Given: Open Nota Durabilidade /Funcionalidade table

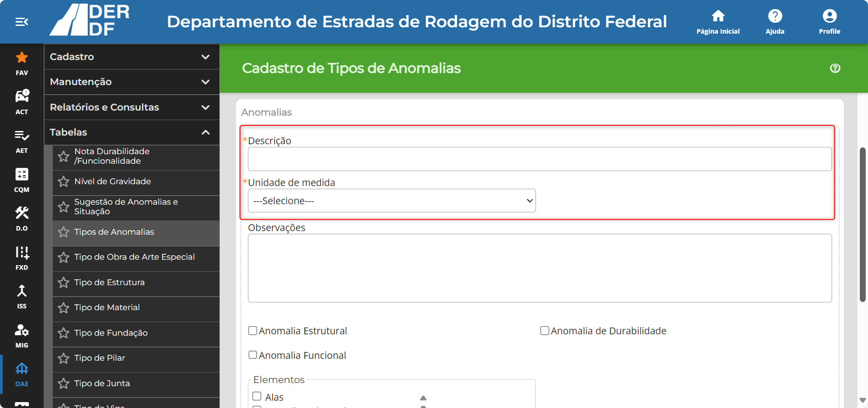Looking at the screenshot, I should click(136, 156).
